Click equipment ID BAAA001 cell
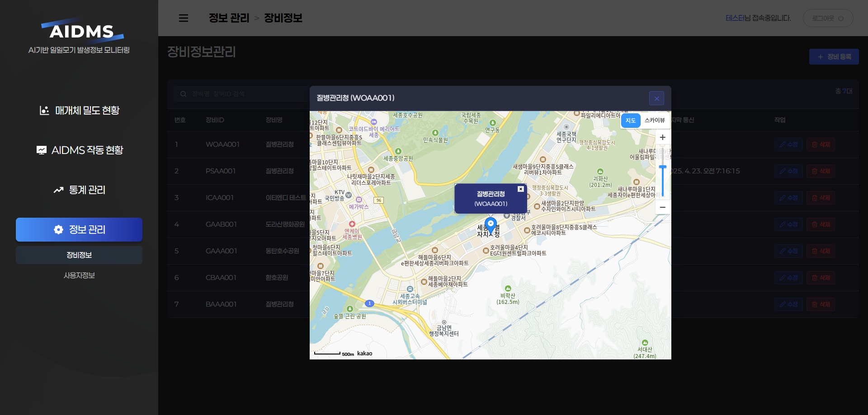Screen dimensions: 868x415 click(x=221, y=304)
